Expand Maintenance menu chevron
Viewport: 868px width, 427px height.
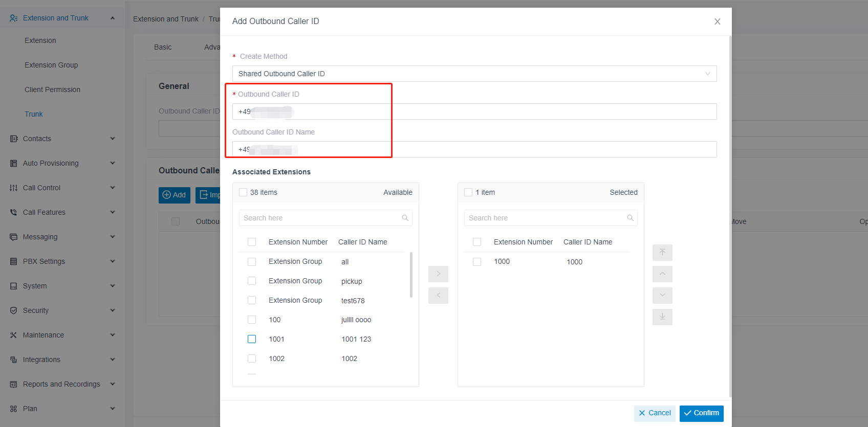point(113,335)
